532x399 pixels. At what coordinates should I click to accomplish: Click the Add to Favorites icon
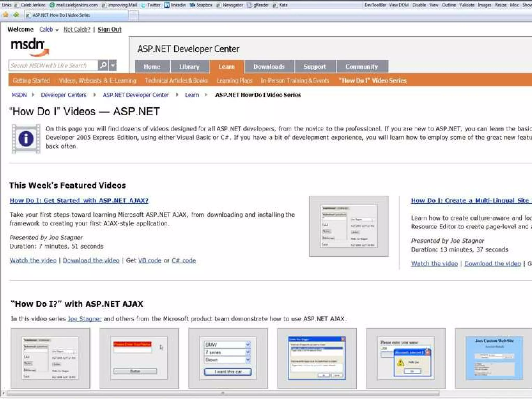click(x=16, y=15)
